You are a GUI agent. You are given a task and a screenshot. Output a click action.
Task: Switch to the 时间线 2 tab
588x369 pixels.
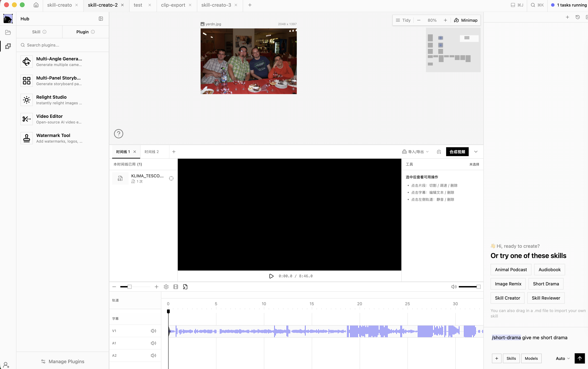[x=152, y=152]
